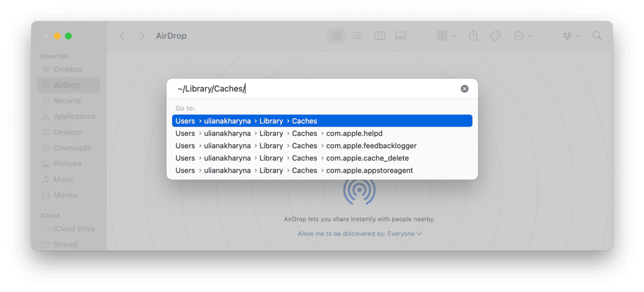Click the tag icon in toolbar

pyautogui.click(x=495, y=36)
